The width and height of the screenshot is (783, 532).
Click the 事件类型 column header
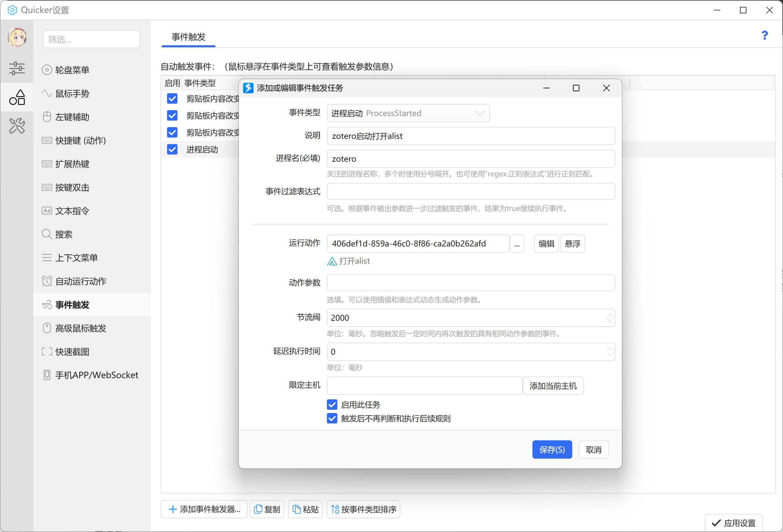point(199,83)
